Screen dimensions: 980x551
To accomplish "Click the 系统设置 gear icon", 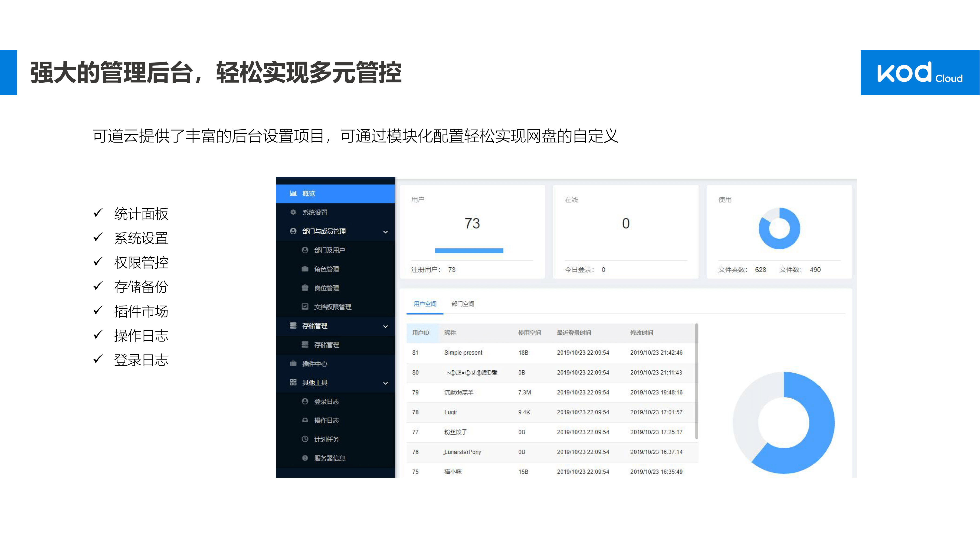I will tap(293, 212).
